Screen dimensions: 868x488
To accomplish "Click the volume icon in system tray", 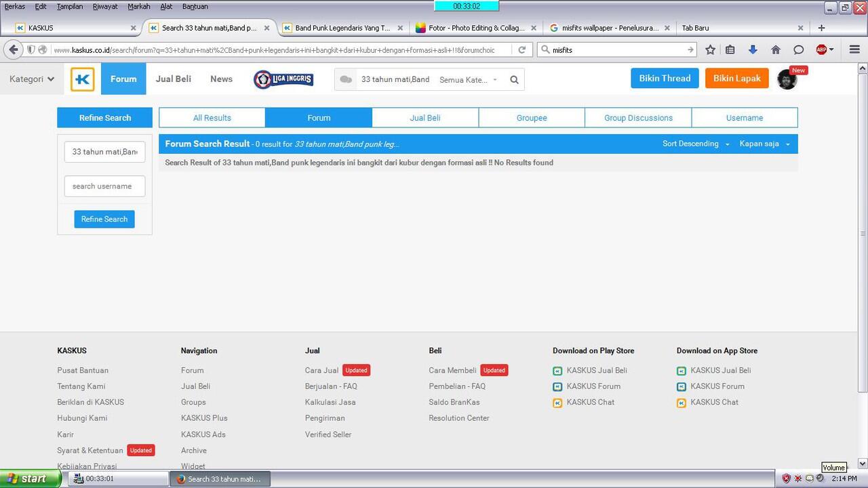I will coord(821,479).
